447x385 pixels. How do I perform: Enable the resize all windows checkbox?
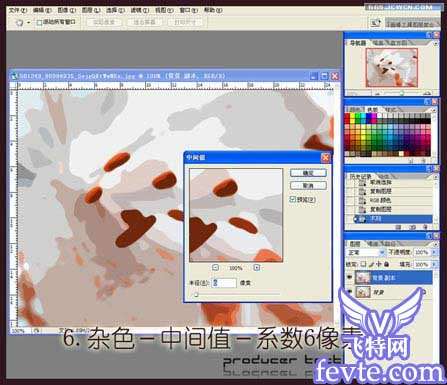[39, 22]
